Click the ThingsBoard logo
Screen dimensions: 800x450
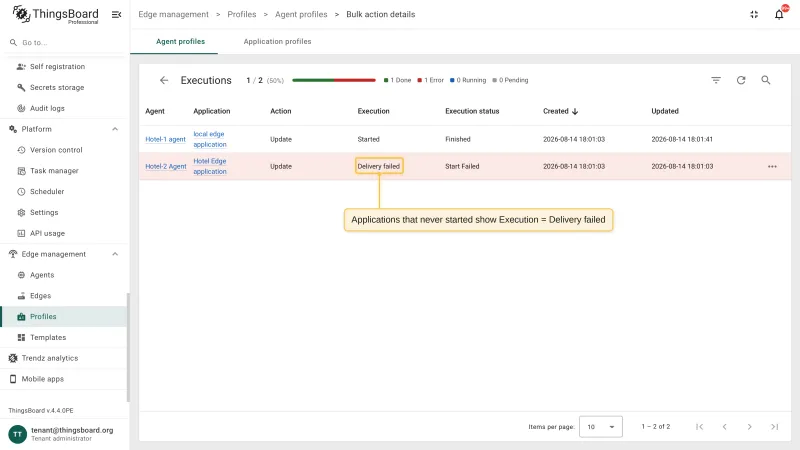(55, 14)
